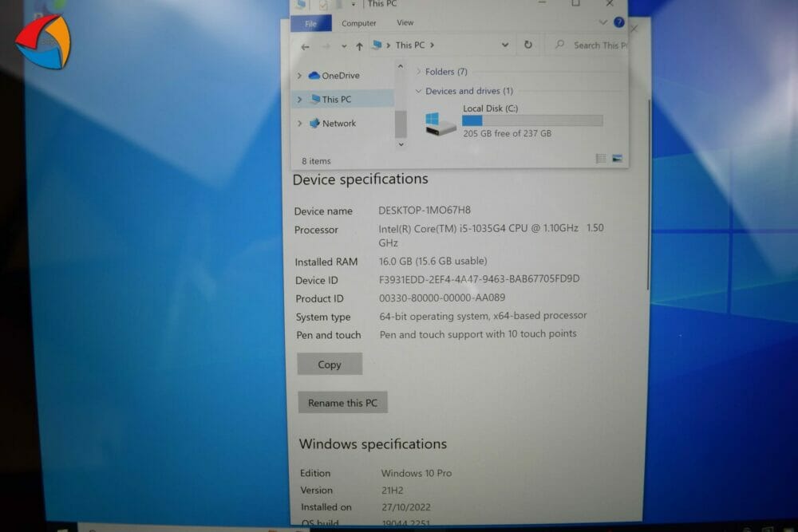This screenshot has width=798, height=532.
Task: Open the address bar history dropdown
Action: [x=505, y=45]
